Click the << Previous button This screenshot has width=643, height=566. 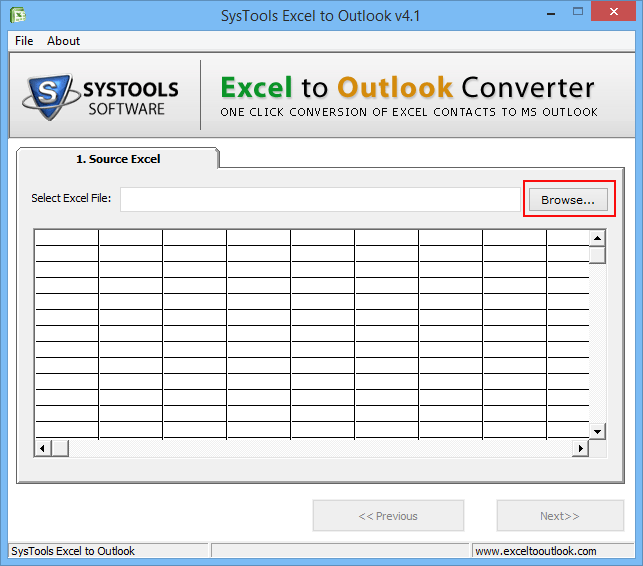(388, 516)
